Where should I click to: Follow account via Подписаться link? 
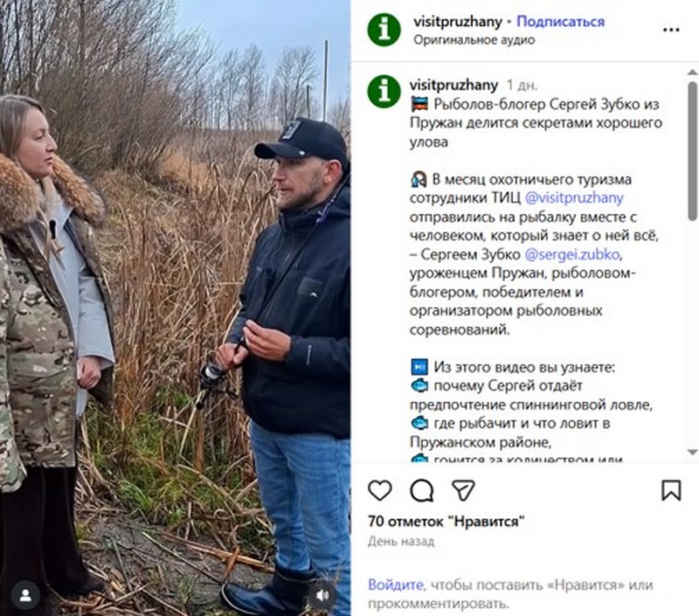point(560,21)
